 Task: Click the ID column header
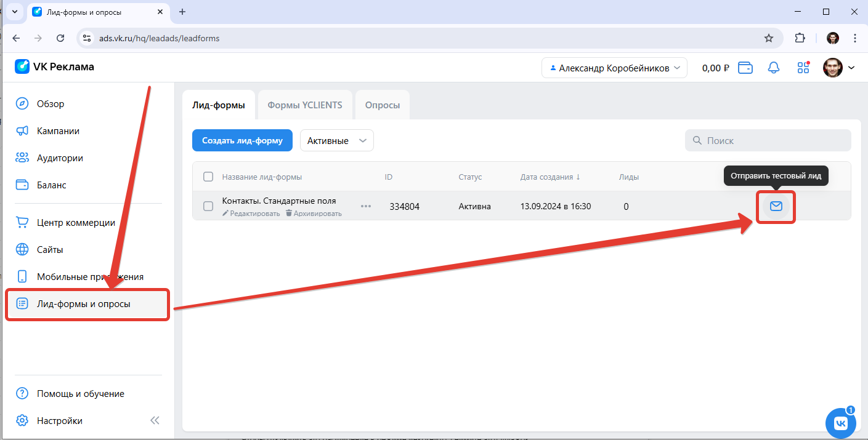click(389, 177)
